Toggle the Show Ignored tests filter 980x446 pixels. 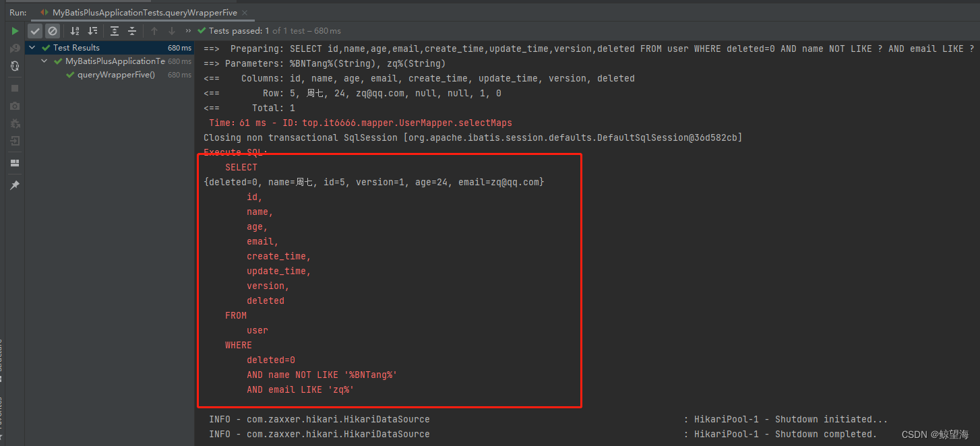(x=53, y=31)
